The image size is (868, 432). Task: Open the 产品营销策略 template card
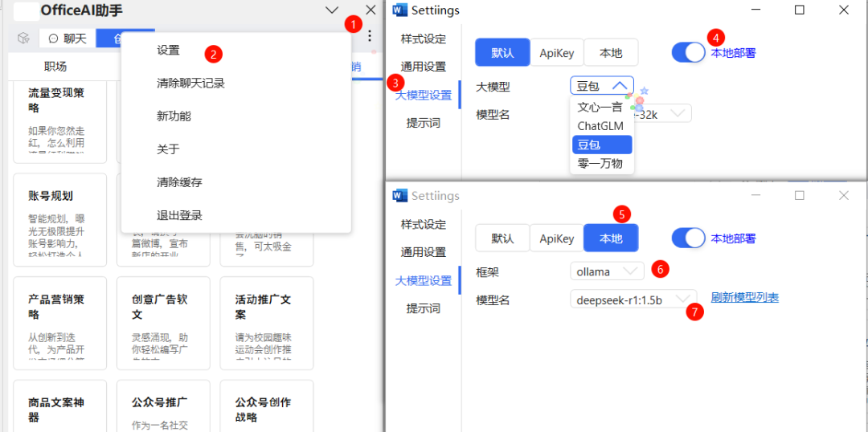pos(59,323)
